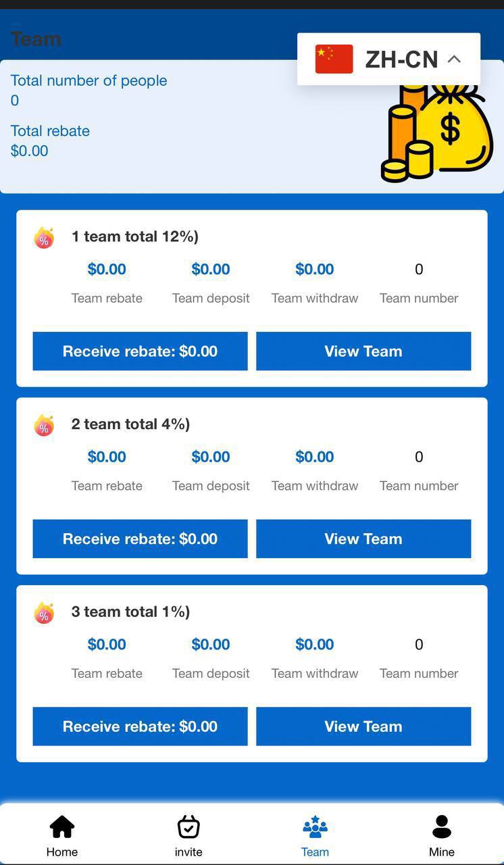This screenshot has height=865, width=504.
Task: Click the 1 team total 12% heading
Action: click(x=135, y=237)
